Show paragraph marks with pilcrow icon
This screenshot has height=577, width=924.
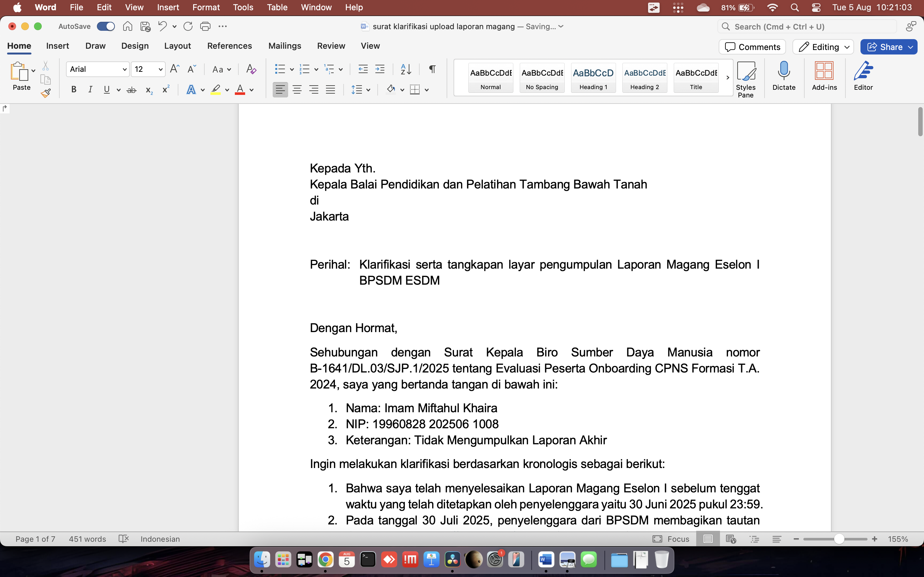click(432, 69)
